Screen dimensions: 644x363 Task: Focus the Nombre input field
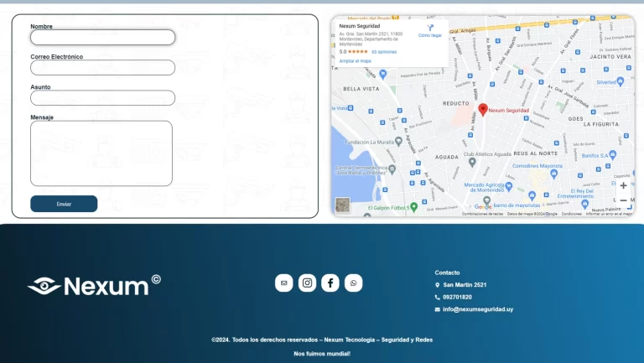[x=102, y=38]
